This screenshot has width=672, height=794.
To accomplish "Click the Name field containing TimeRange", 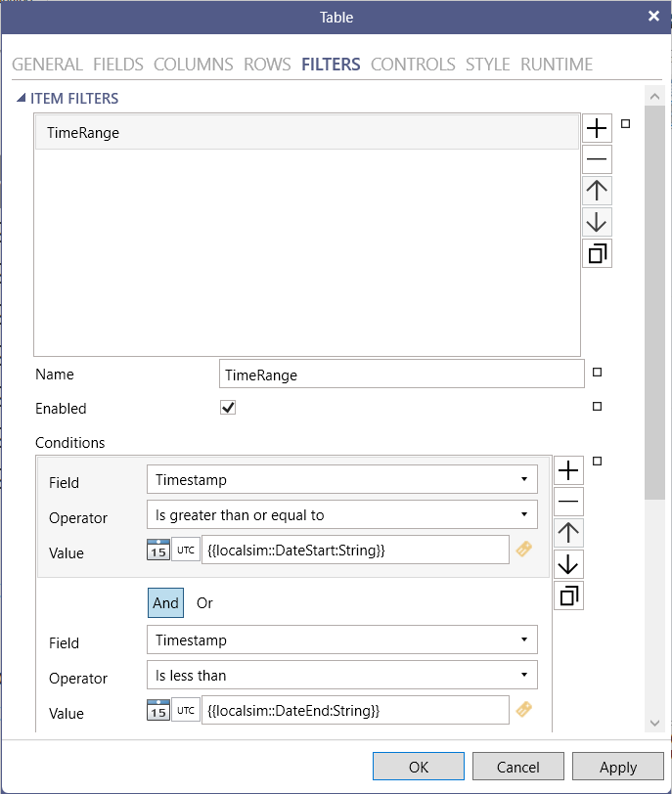I will tap(401, 375).
